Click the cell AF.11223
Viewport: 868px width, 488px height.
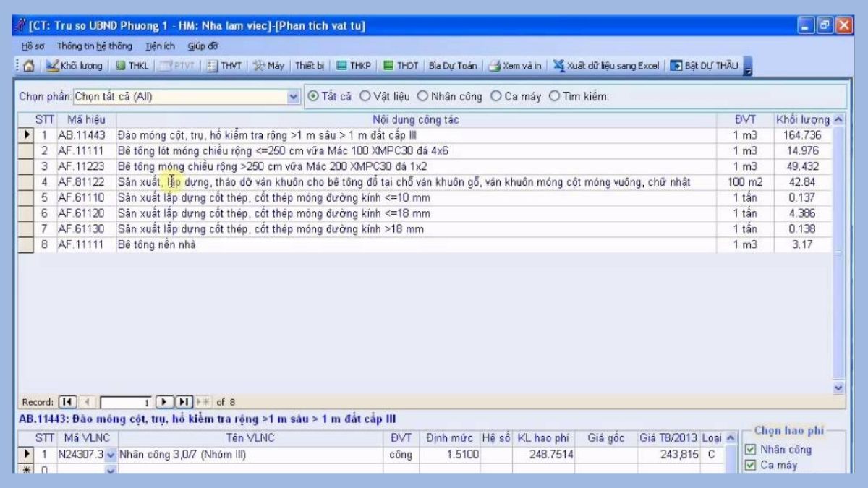(86, 166)
